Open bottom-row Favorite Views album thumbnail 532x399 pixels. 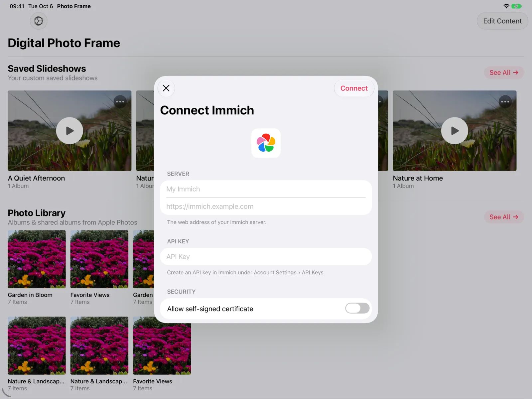[x=162, y=345]
